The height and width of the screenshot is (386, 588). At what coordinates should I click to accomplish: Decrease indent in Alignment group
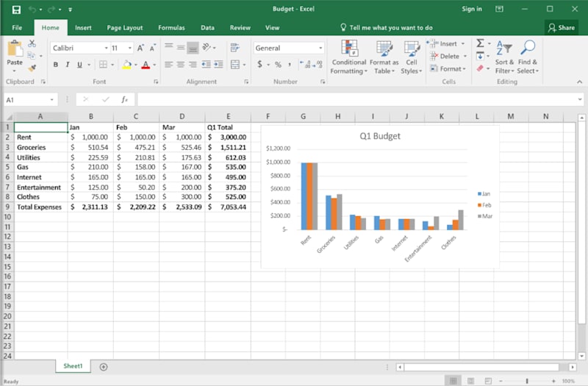click(207, 65)
